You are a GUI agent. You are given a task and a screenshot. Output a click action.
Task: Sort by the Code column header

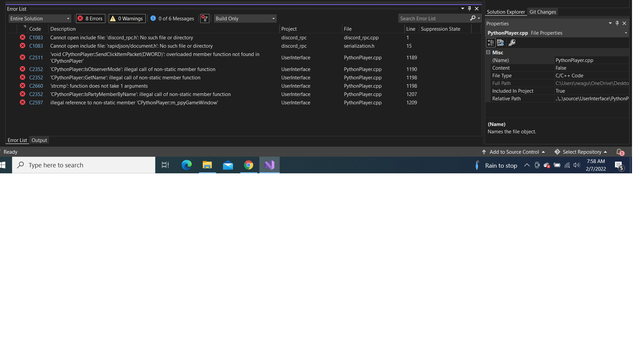[x=35, y=29]
